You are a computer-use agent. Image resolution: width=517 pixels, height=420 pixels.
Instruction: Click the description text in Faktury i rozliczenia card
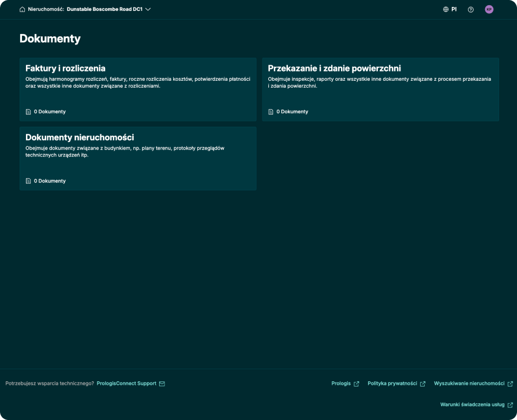coord(138,82)
